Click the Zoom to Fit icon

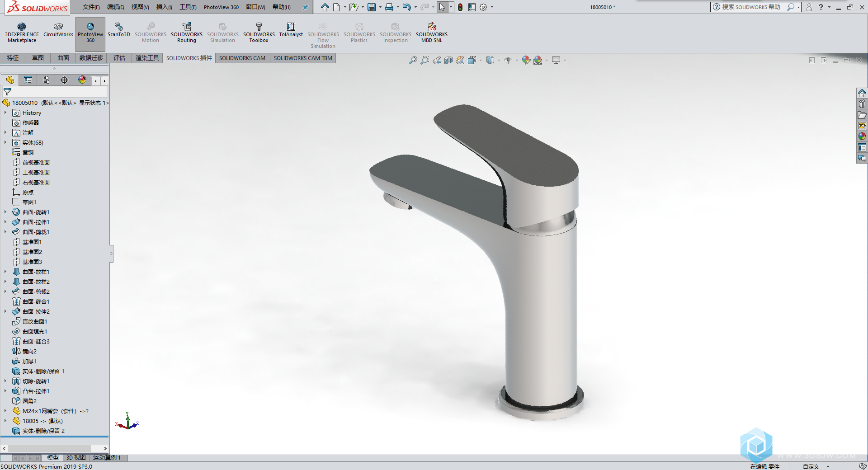point(413,60)
